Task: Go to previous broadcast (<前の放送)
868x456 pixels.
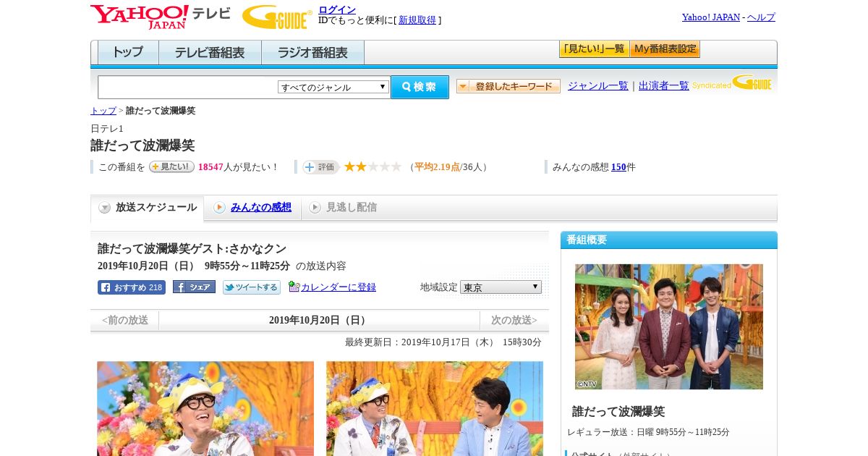Action: (125, 320)
